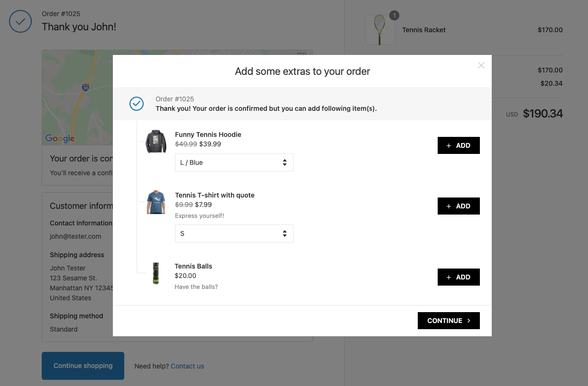Open the size S dropdown for the T-shirt
Screen dimensions: 588x386
click(234, 233)
